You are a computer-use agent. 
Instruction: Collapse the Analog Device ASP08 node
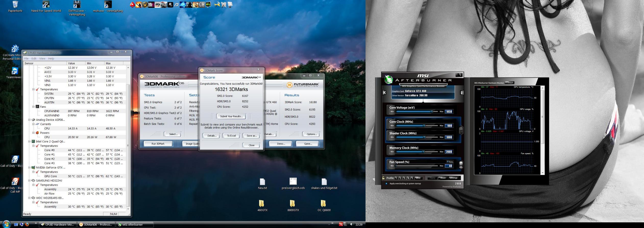tap(29, 120)
